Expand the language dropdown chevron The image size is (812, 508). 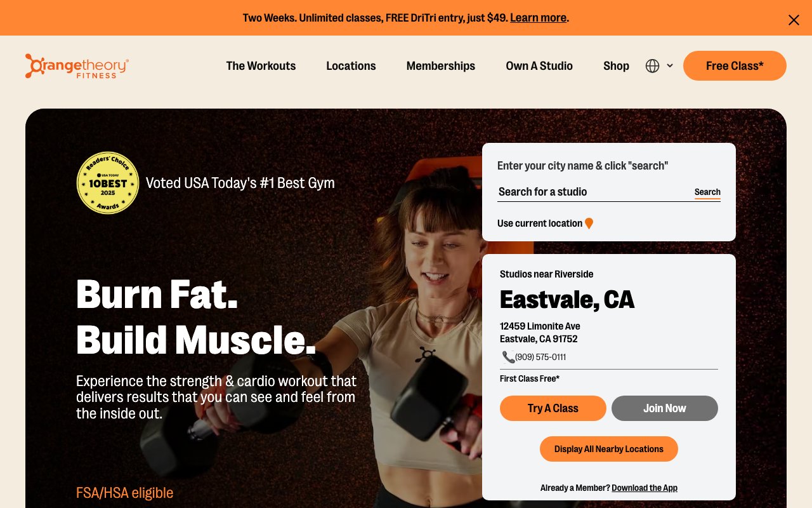pos(670,66)
